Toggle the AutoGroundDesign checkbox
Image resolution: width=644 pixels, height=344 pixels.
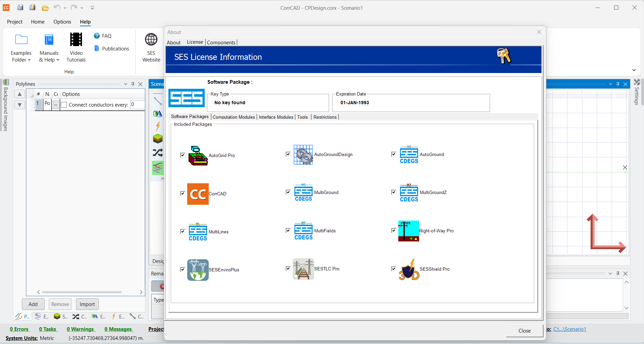[x=288, y=154]
